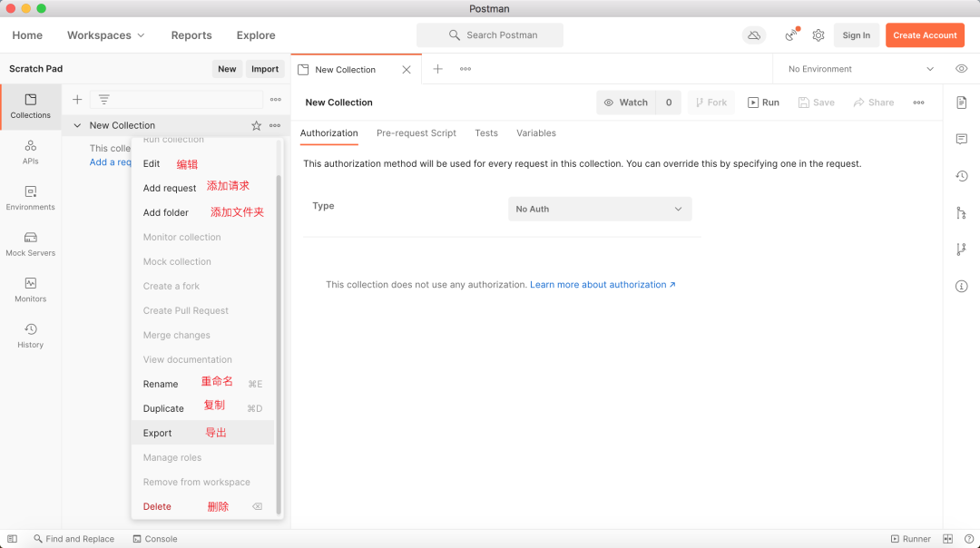Open the comments icon in right sidebar
Screen dimensions: 980x548
(961, 139)
